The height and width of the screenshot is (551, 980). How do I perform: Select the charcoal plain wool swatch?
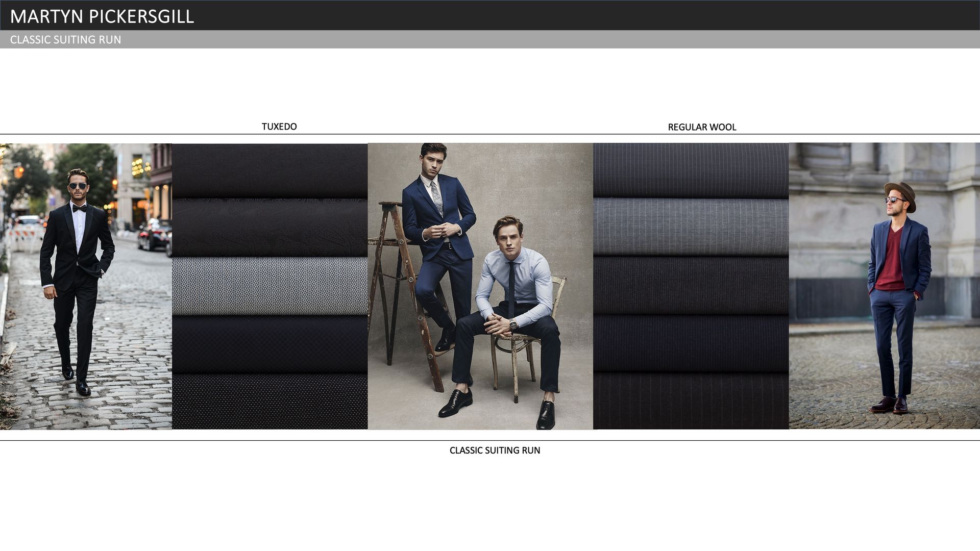point(691,285)
